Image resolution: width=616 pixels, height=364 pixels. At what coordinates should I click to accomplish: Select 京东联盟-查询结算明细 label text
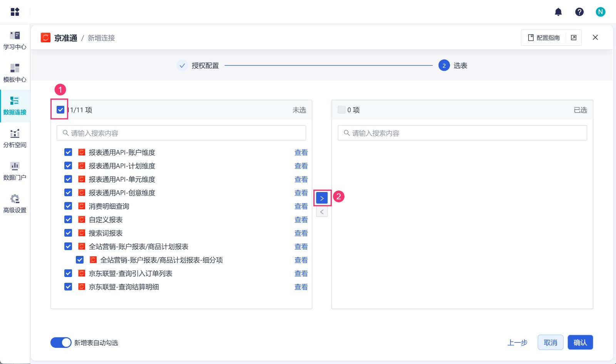point(124,287)
